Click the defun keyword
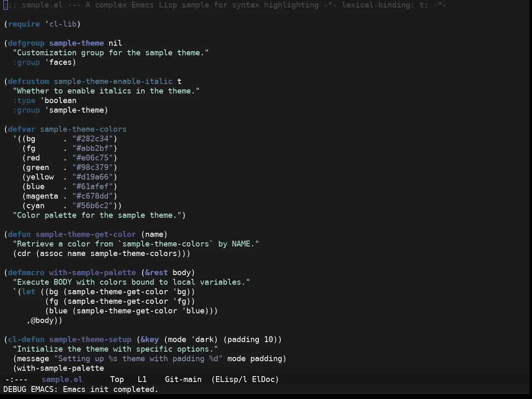Viewport: 532px width, 399px height. pyautogui.click(x=20, y=234)
